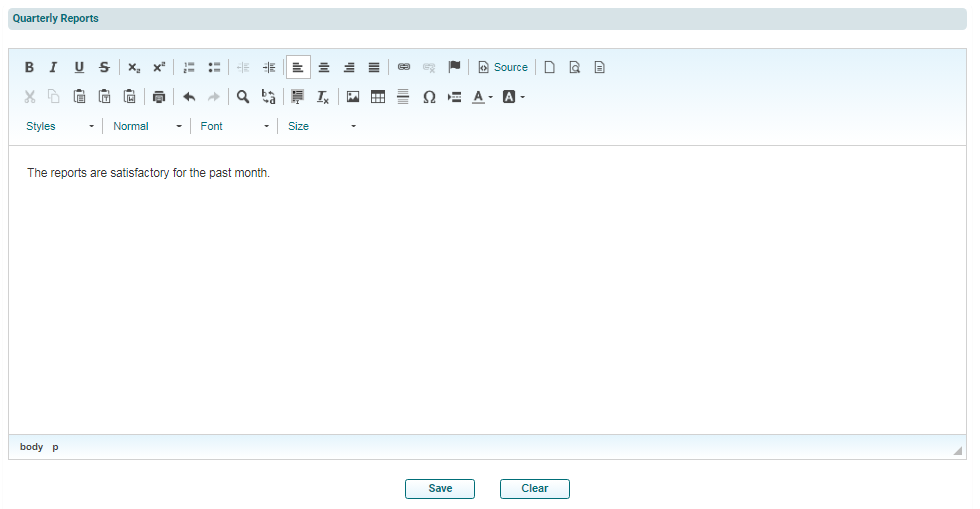
Task: Insert a numbered list
Action: pos(189,68)
